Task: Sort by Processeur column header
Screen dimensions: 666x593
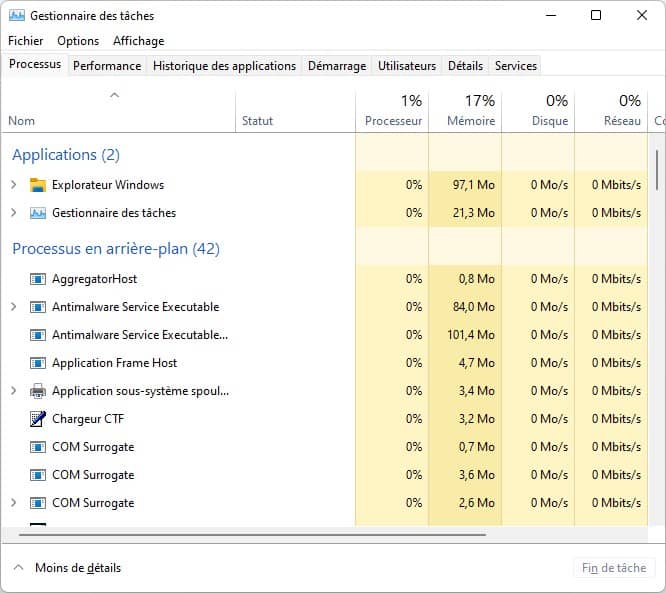Action: click(x=392, y=111)
